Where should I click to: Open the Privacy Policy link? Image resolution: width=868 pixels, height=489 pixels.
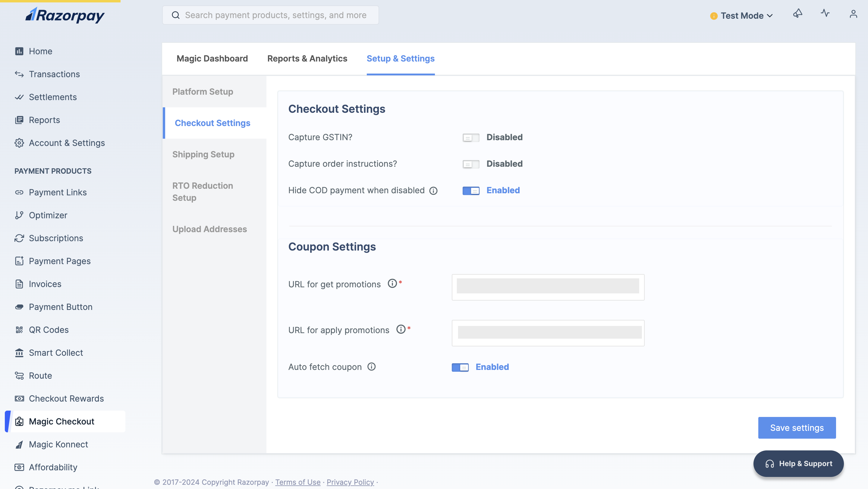(350, 482)
